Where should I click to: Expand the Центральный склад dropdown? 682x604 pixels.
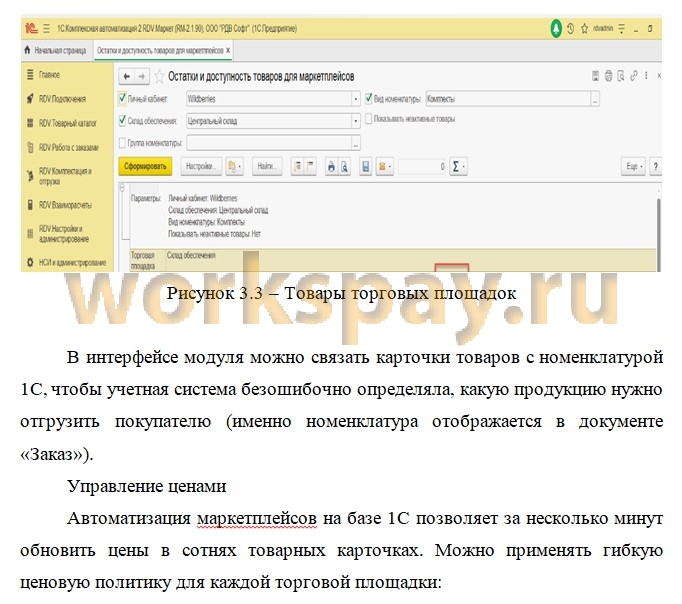(356, 120)
